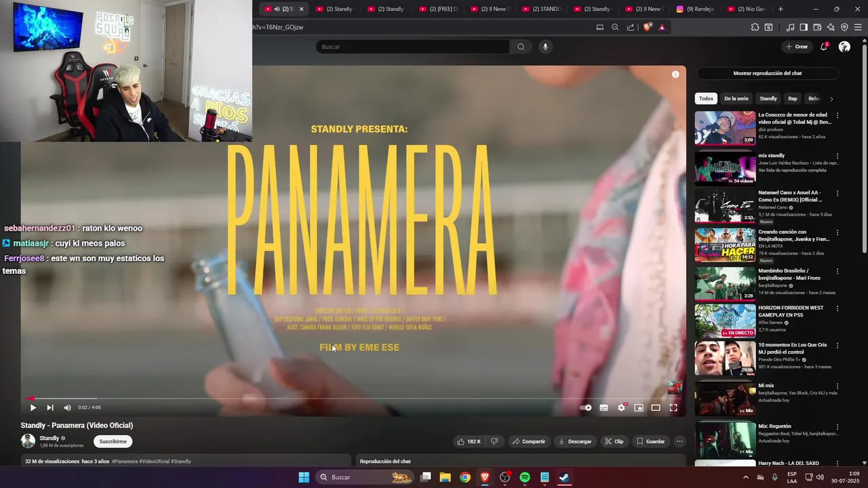The width and height of the screenshot is (868, 488).
Task: Subscribe to Standly with Suscribirme
Action: [x=113, y=441]
